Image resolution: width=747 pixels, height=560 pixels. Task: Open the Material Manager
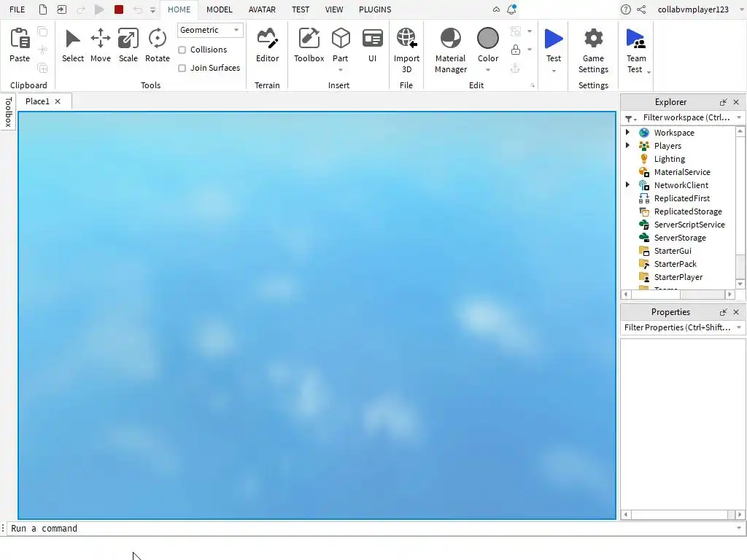point(450,50)
